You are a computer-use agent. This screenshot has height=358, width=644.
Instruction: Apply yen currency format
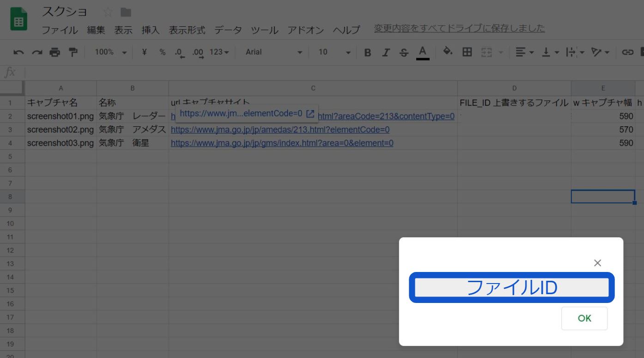(x=144, y=52)
